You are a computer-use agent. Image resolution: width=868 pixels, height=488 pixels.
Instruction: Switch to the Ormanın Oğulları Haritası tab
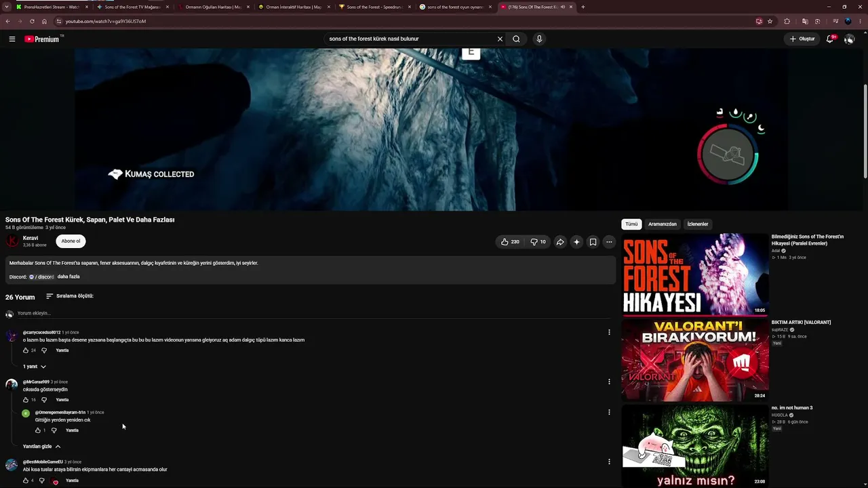tap(214, 7)
